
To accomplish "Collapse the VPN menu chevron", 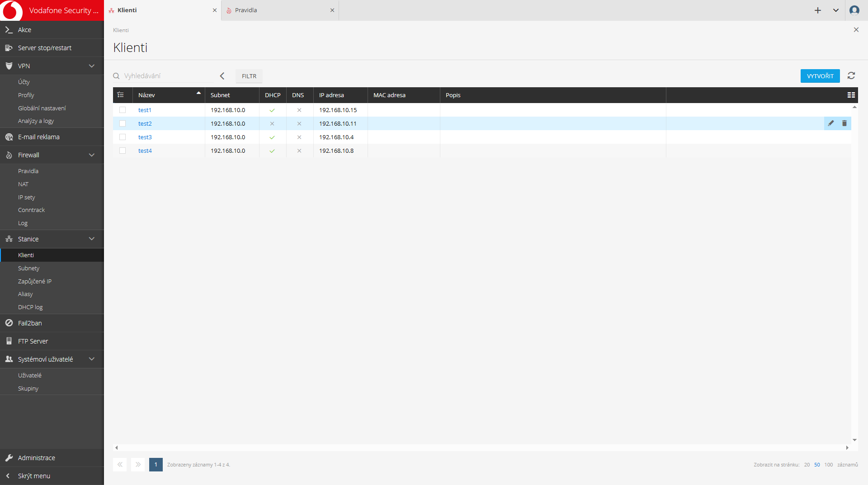I will pyautogui.click(x=92, y=66).
